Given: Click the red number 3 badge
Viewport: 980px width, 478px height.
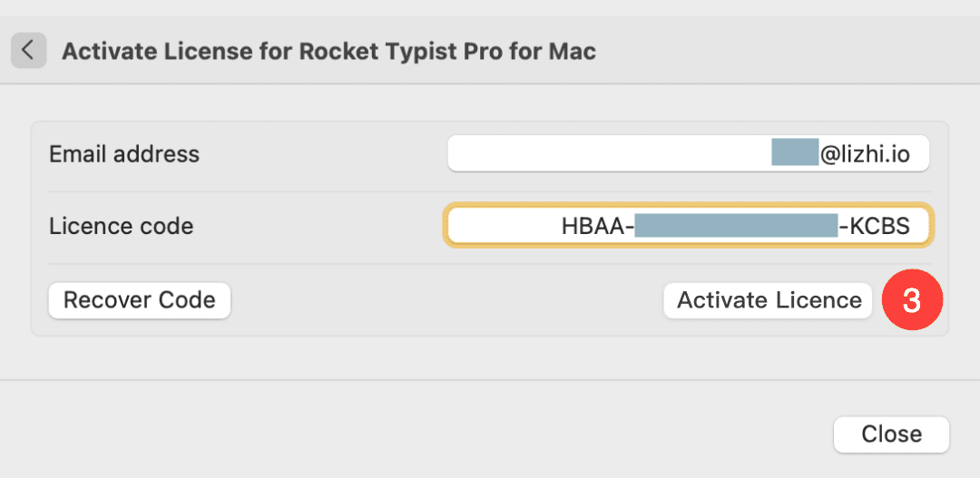Looking at the screenshot, I should tap(912, 300).
